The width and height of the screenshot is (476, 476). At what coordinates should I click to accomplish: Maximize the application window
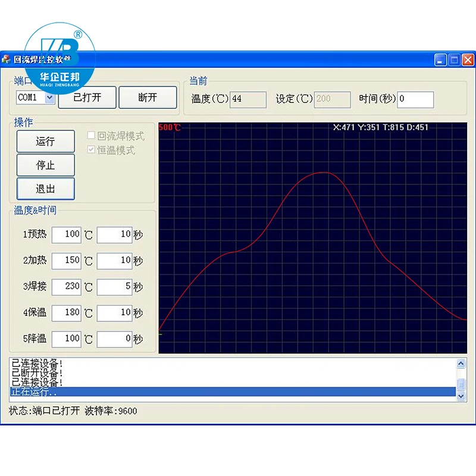pos(454,59)
